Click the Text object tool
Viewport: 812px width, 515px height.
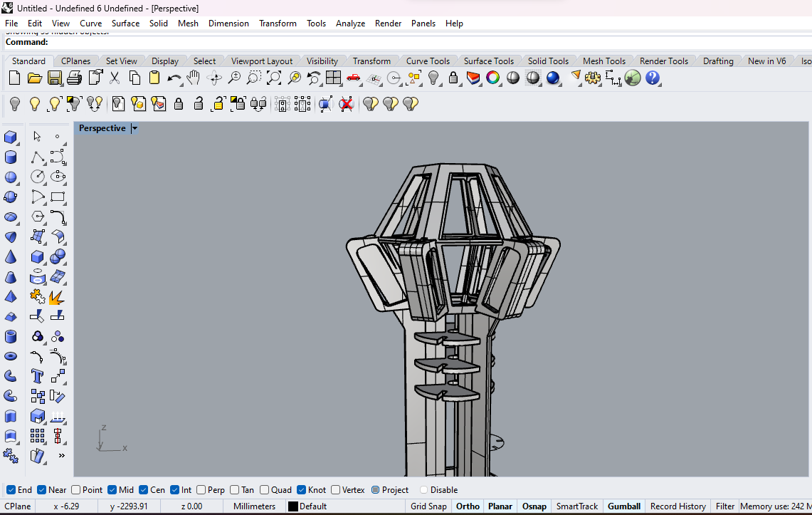pos(38,376)
